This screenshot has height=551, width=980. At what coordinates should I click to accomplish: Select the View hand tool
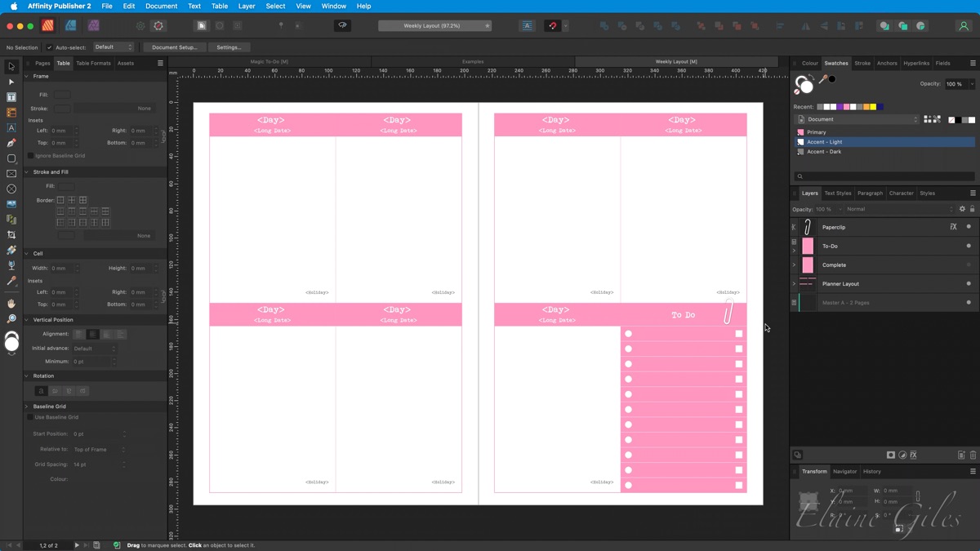pos(11,304)
